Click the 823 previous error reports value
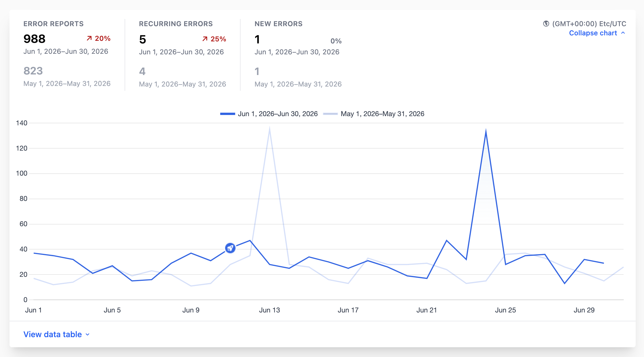This screenshot has height=357, width=644. tap(33, 71)
